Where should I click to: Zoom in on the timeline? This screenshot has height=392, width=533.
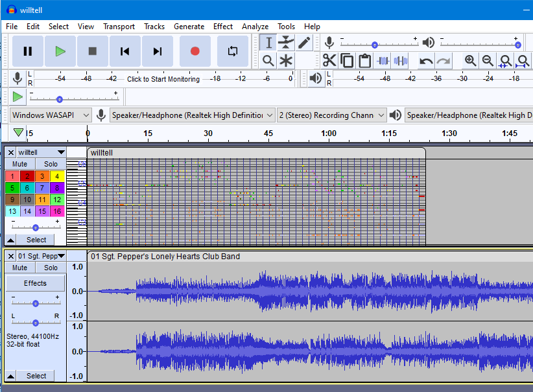click(469, 60)
